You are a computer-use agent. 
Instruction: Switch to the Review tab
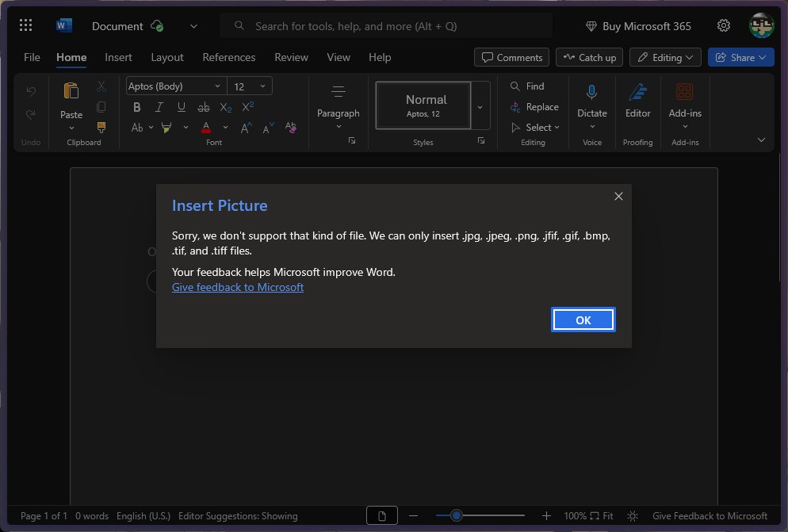coord(291,57)
